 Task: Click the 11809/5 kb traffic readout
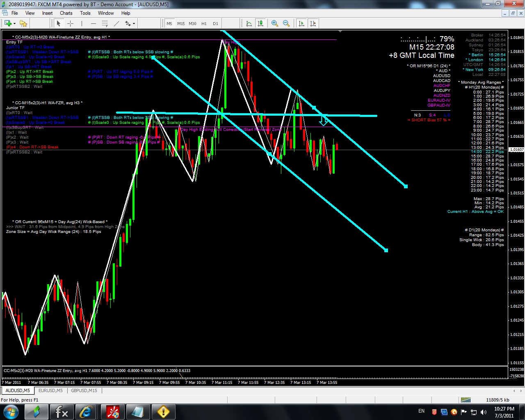pyautogui.click(x=498, y=400)
